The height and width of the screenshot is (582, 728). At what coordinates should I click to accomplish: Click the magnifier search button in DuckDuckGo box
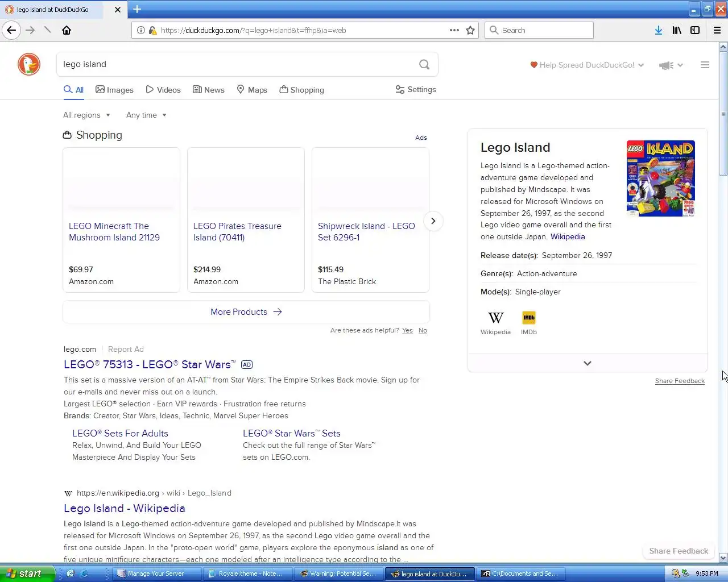pos(424,64)
